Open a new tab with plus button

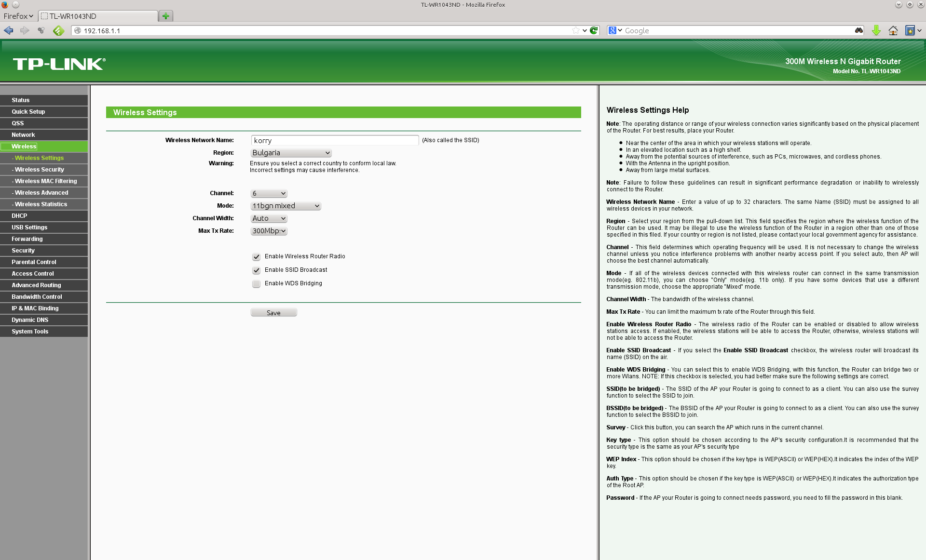(x=166, y=16)
